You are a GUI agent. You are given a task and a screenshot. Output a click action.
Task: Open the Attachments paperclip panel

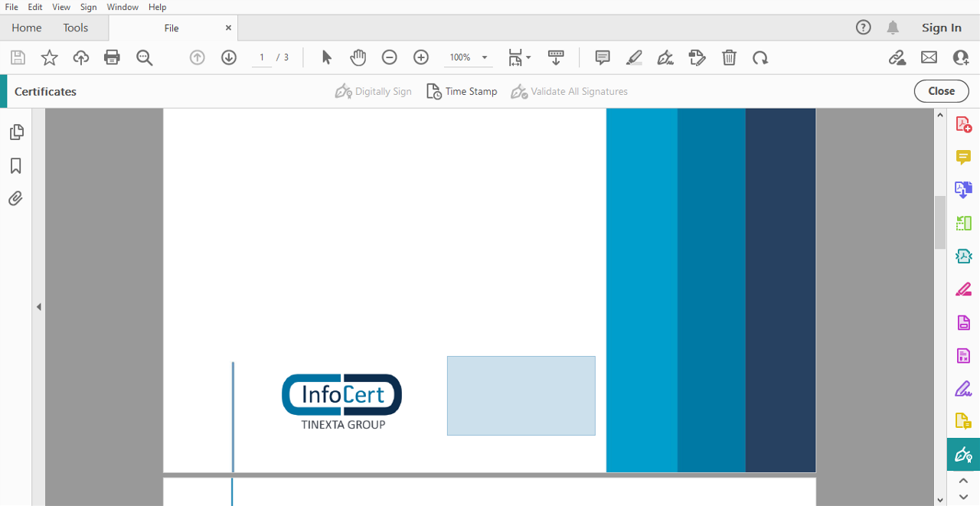[15, 199]
